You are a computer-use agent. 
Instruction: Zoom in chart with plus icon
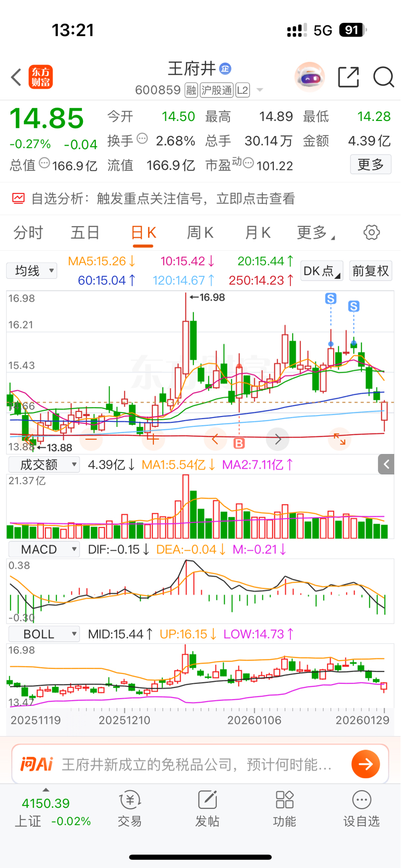(x=153, y=439)
